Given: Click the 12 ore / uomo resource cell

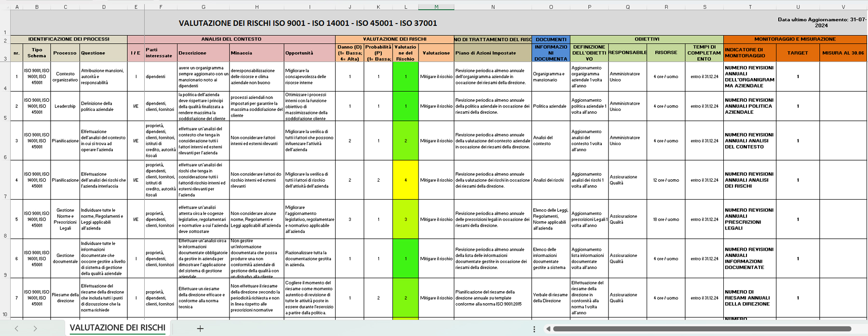Looking at the screenshot, I should [665, 180].
